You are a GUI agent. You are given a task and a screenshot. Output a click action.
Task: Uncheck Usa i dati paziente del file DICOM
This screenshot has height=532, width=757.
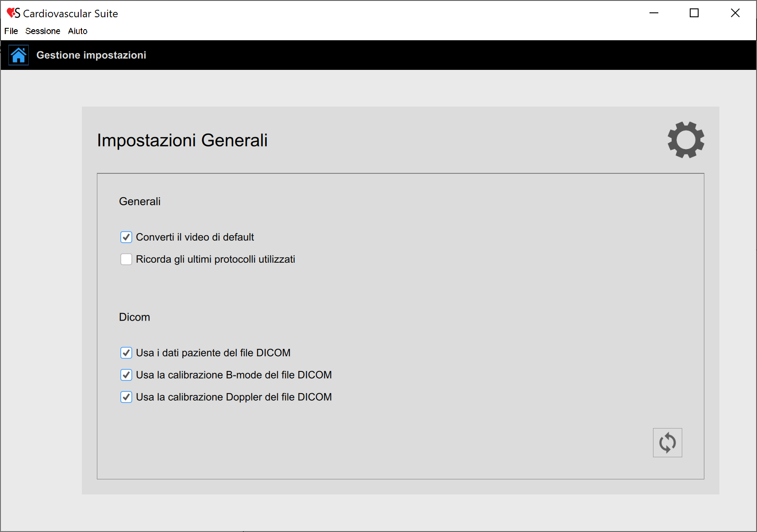tap(126, 353)
